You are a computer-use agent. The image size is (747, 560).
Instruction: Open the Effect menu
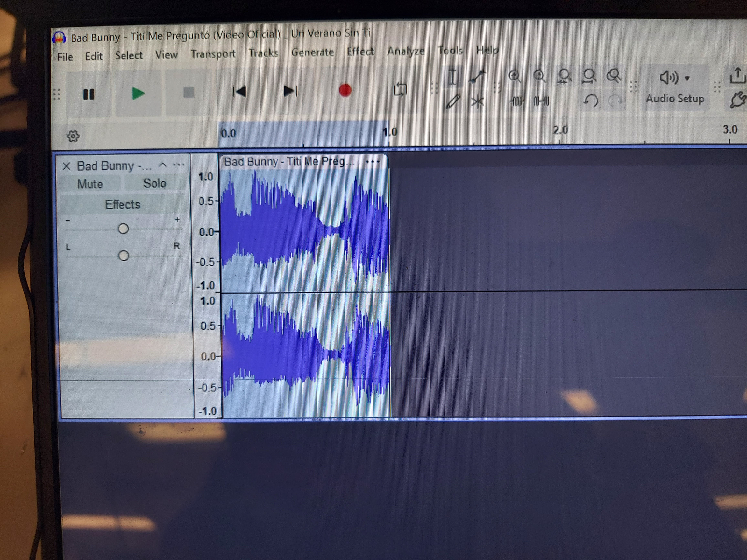point(360,52)
